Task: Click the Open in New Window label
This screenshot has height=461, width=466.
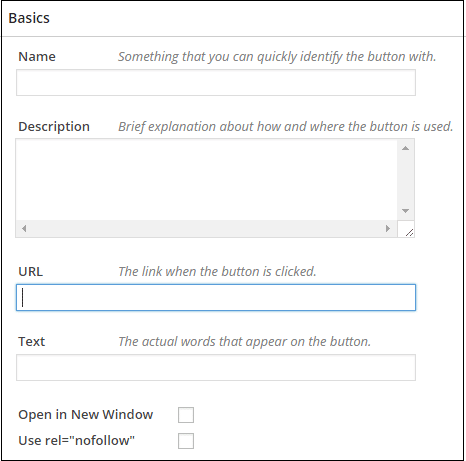Action: (86, 415)
